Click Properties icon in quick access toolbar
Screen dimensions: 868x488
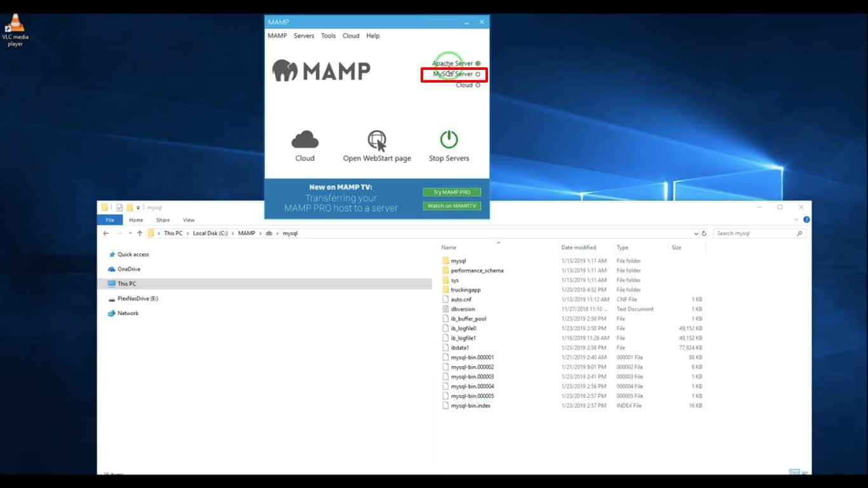click(119, 207)
